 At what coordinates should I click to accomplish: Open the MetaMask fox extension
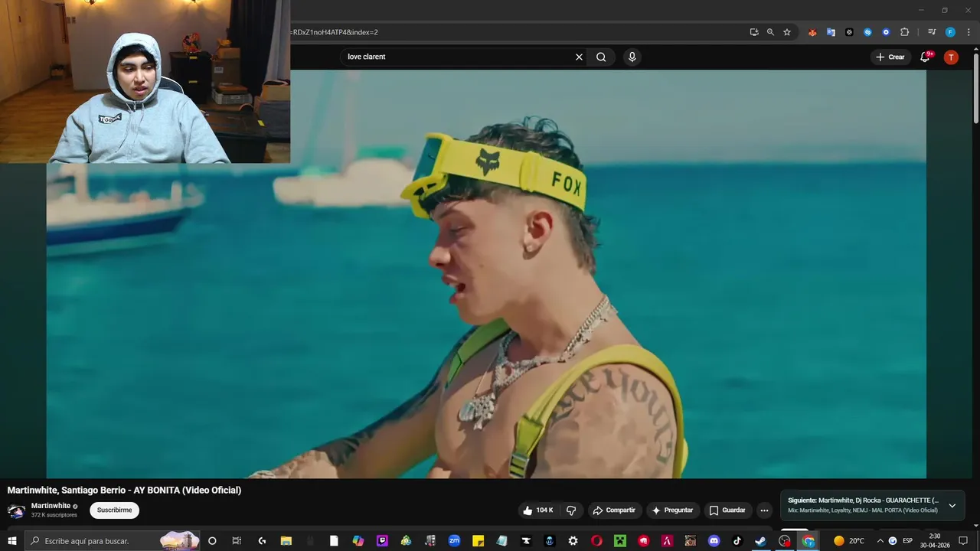[812, 32]
